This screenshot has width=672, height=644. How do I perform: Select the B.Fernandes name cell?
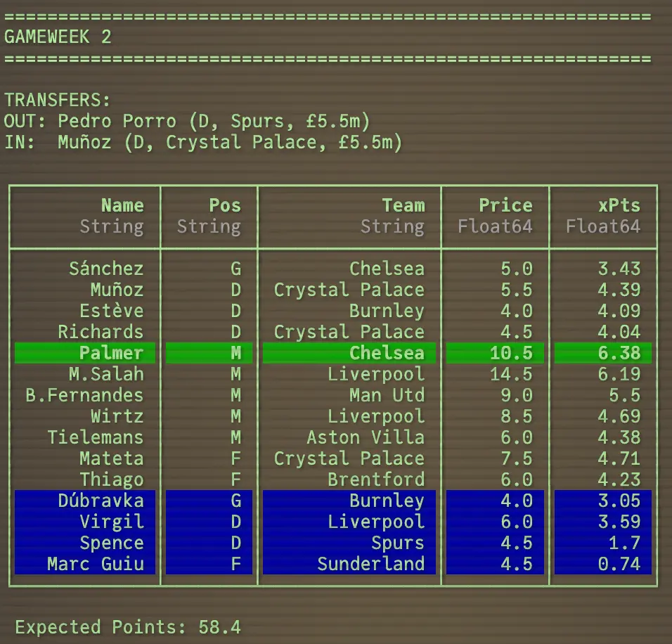pyautogui.click(x=84, y=395)
